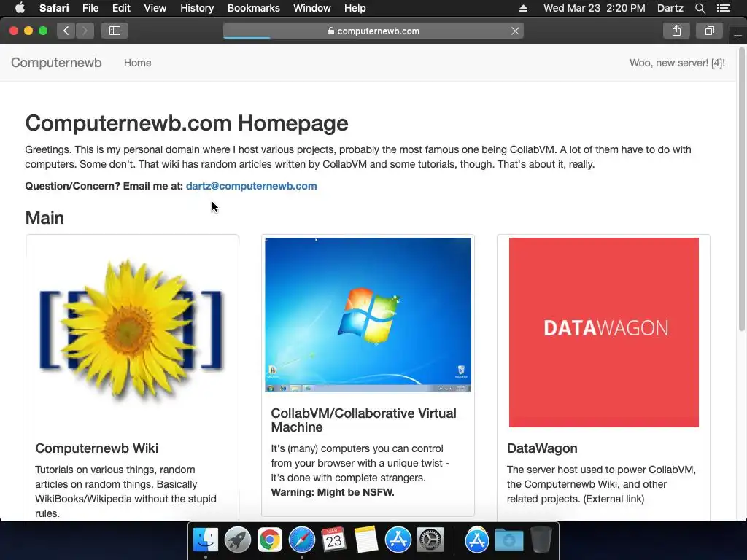This screenshot has width=747, height=560.
Task: Open Spotlight search in menu bar
Action: click(x=700, y=8)
